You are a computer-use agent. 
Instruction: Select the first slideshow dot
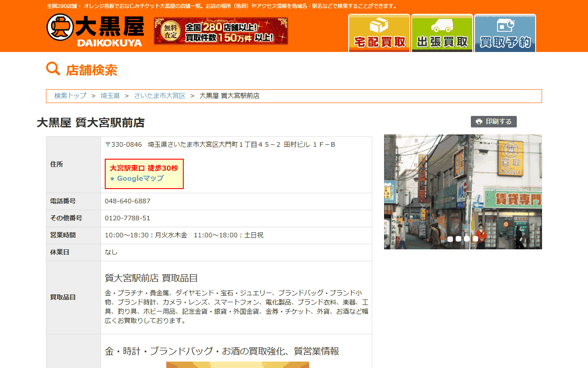450,239
